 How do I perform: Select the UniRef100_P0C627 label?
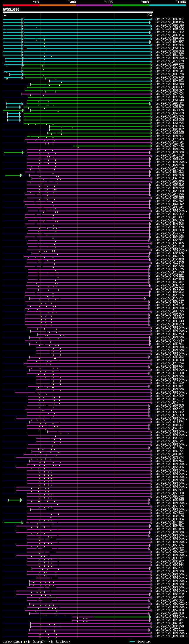click(170, 438)
